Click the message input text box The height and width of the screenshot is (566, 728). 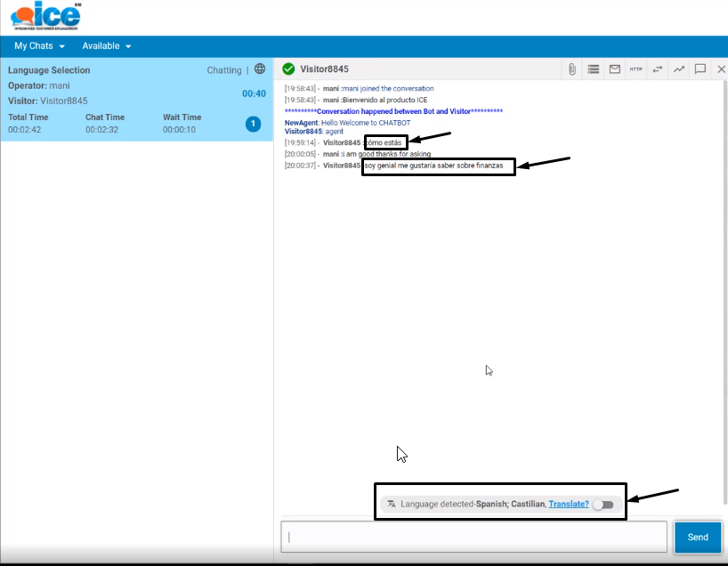473,537
